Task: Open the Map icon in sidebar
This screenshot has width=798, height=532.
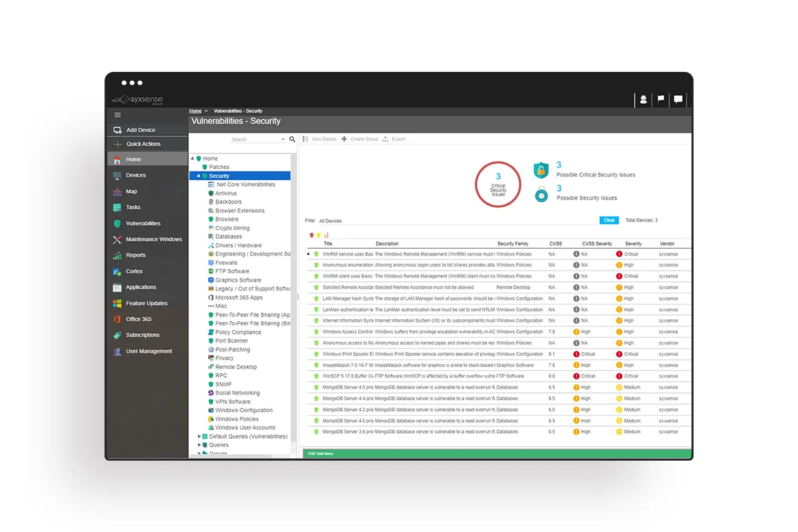Action: pyautogui.click(x=118, y=192)
